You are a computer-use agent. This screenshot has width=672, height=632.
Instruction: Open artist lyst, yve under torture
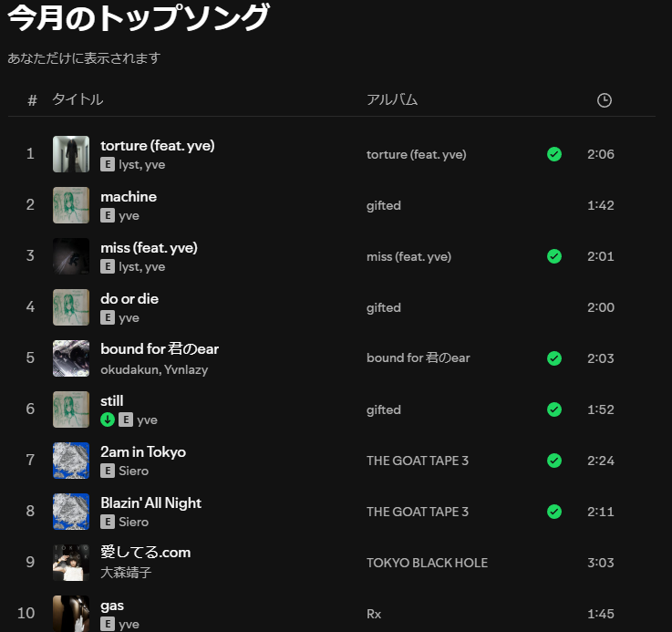pos(142,165)
